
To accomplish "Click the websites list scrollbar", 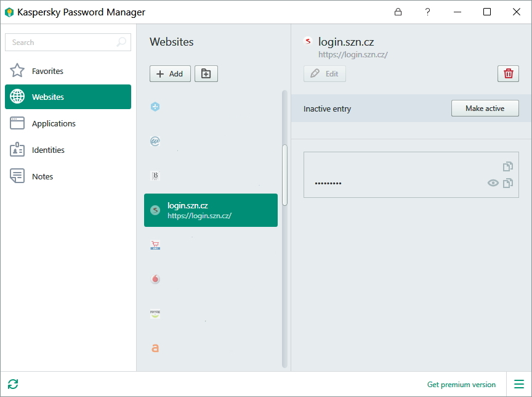I will coord(284,175).
